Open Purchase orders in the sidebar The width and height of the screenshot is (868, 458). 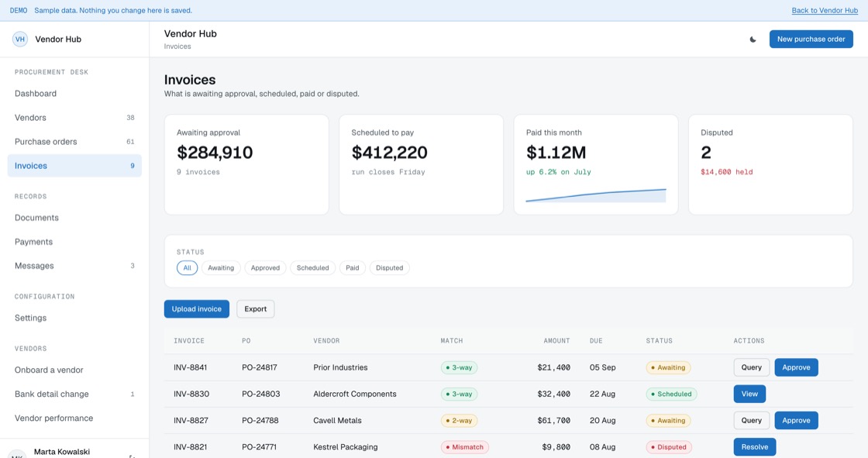click(74, 142)
